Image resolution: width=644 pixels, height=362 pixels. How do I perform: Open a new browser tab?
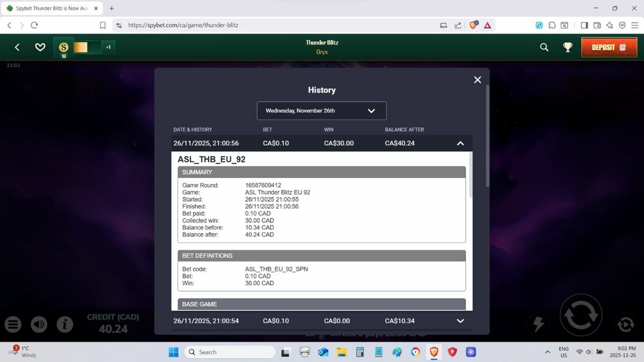112,9
